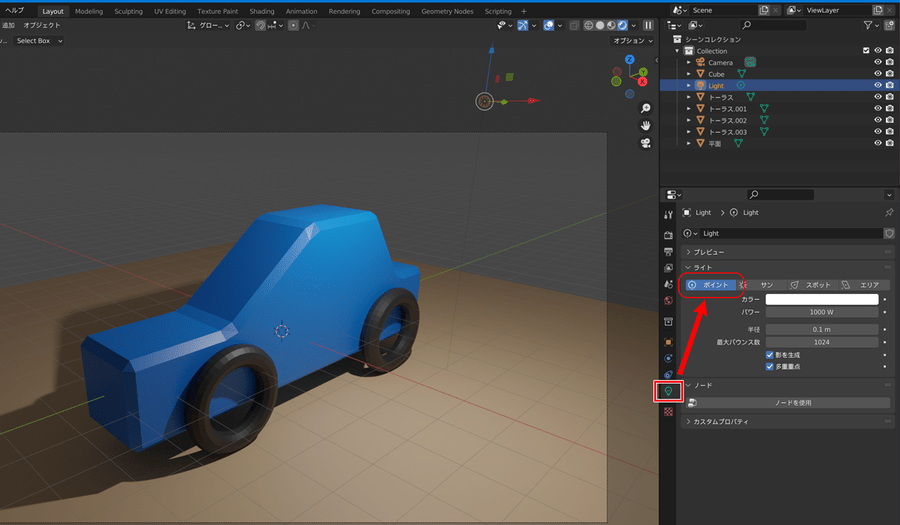The height and width of the screenshot is (525, 900).
Task: Click the ノードを使用 button
Action: click(792, 403)
